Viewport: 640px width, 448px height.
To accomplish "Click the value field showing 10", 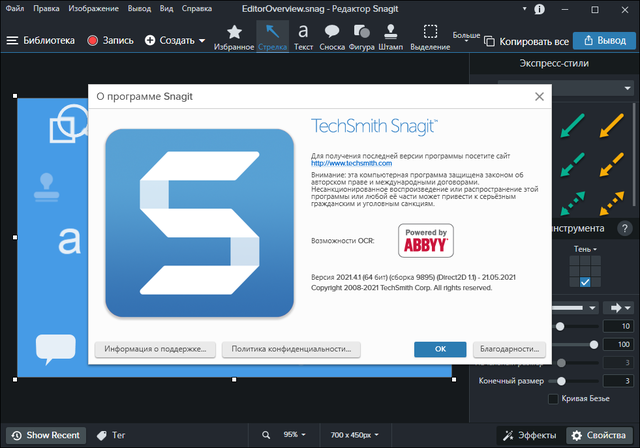I will (618, 326).
